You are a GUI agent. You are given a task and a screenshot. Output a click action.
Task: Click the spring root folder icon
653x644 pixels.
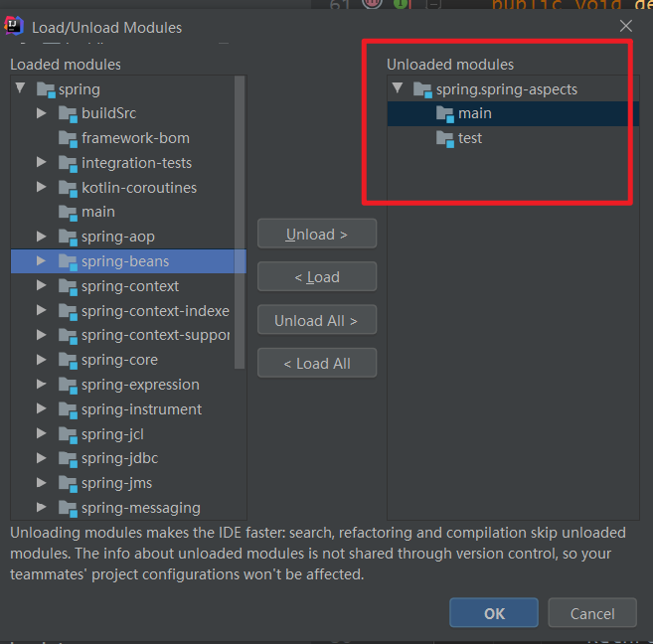46,89
